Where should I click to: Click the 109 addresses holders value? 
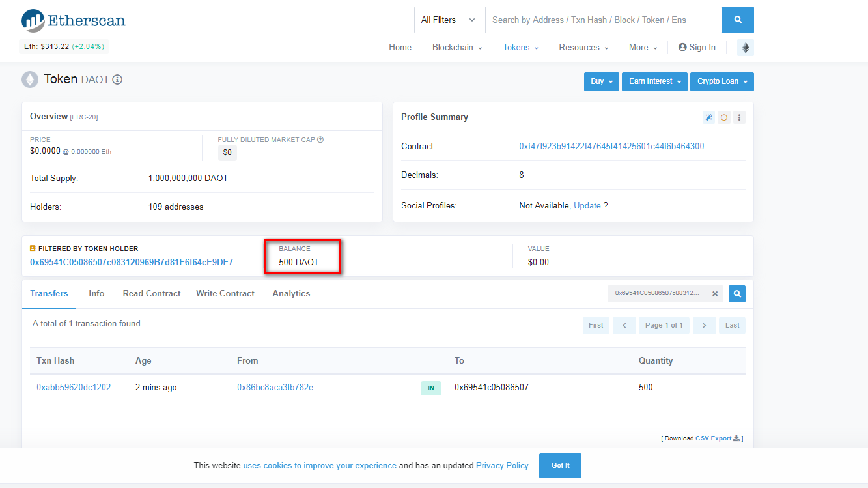click(176, 207)
